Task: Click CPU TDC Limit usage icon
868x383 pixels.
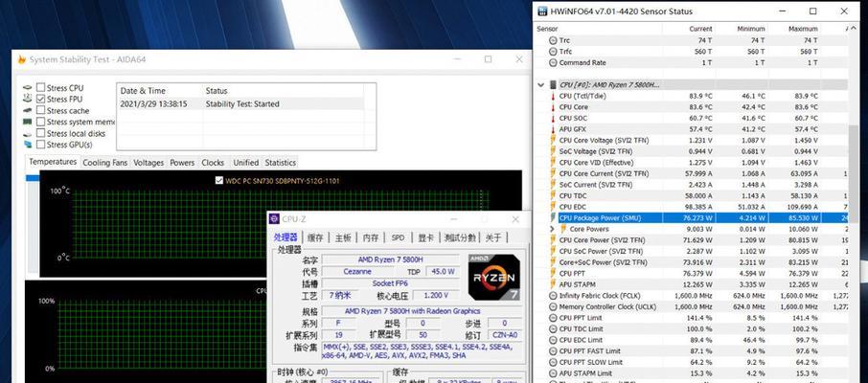Action: (553, 328)
